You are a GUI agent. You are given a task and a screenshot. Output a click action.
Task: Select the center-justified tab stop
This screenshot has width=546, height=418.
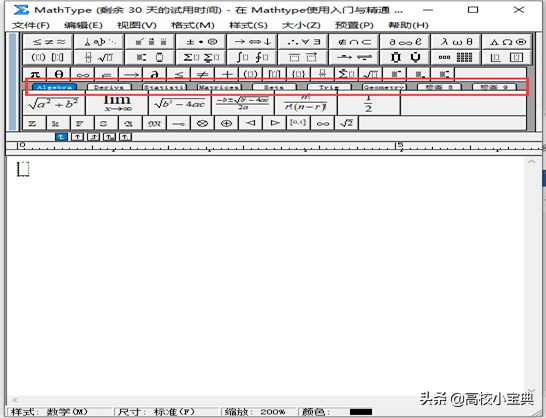[77, 137]
